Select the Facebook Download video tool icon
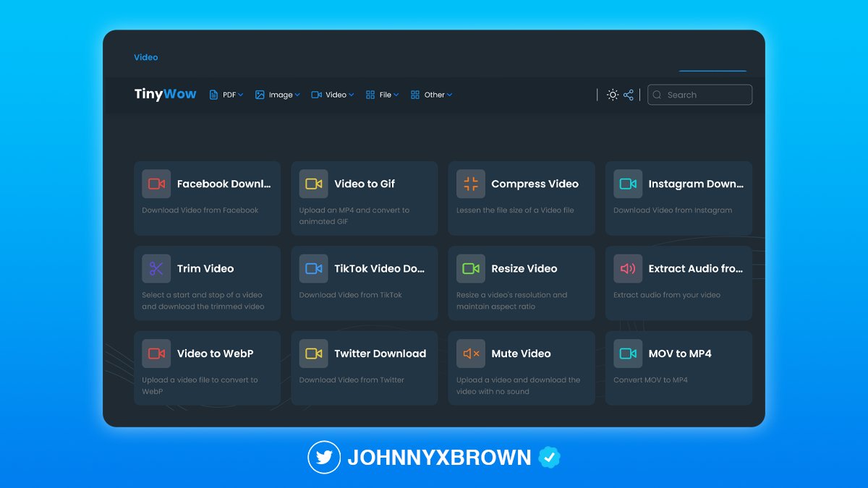The height and width of the screenshot is (488, 868). pos(156,184)
